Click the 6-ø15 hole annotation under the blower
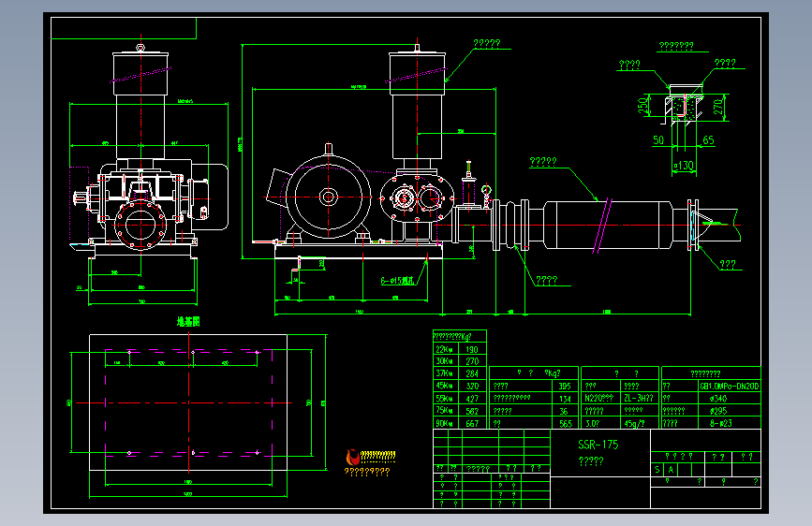 (398, 281)
